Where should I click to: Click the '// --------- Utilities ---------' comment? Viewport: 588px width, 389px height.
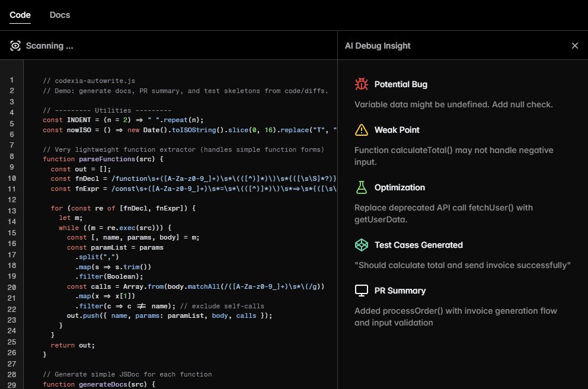pos(107,110)
